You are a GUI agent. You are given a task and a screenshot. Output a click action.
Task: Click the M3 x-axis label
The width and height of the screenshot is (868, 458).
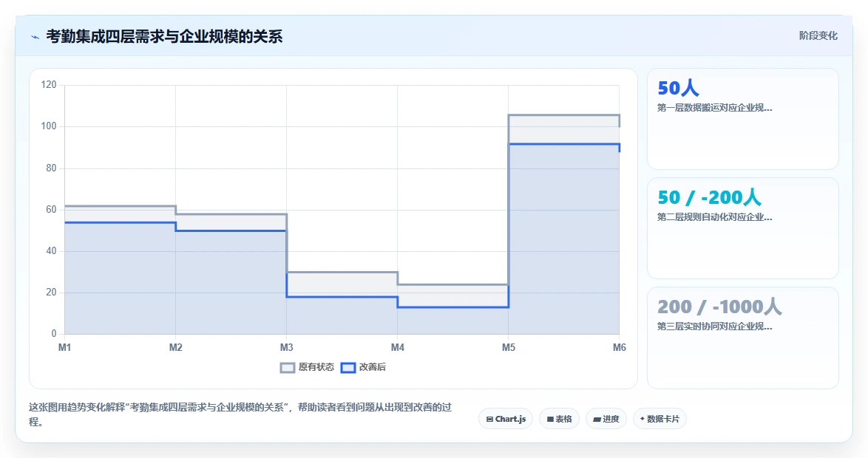[x=286, y=347]
